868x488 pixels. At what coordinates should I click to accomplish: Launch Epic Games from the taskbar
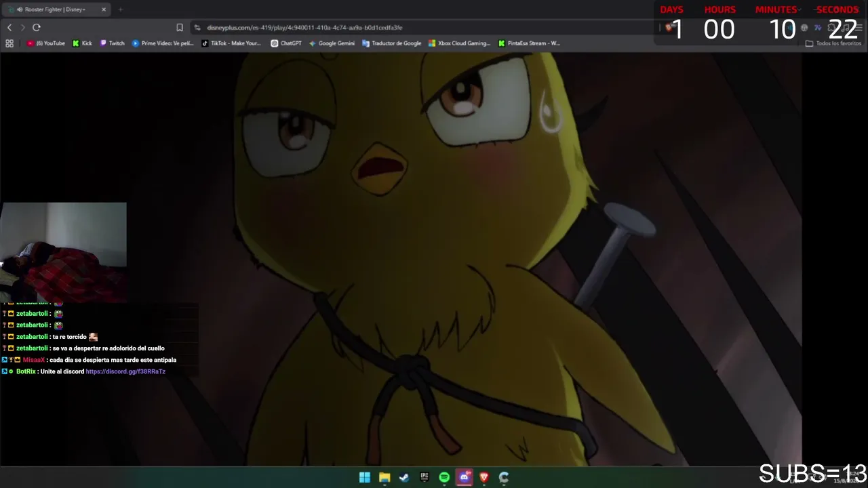tap(425, 477)
